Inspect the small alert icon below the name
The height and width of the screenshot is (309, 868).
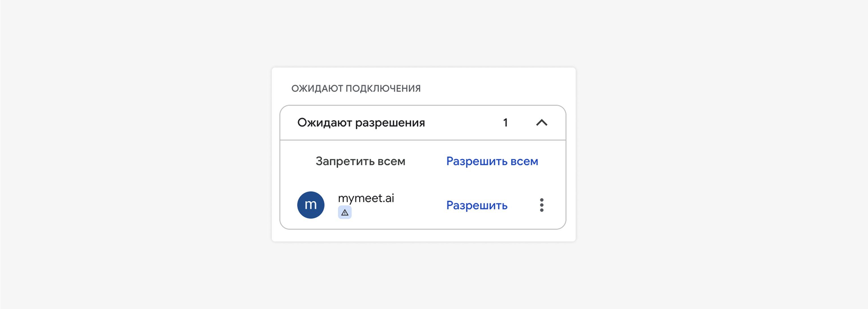tap(344, 213)
